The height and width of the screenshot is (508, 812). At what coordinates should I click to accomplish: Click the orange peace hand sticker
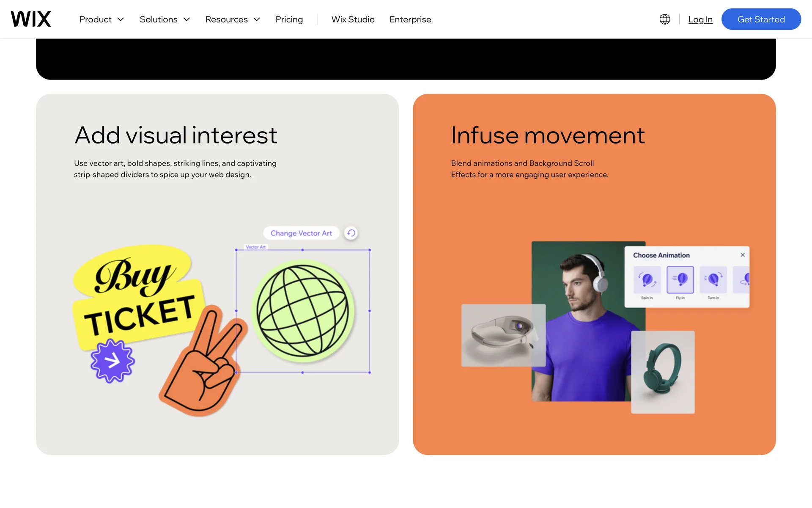pos(202,360)
